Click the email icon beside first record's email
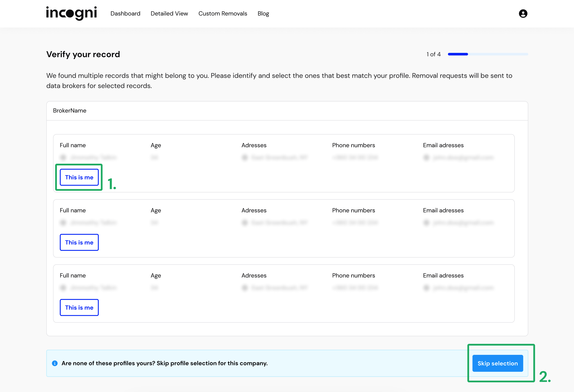 click(x=426, y=157)
